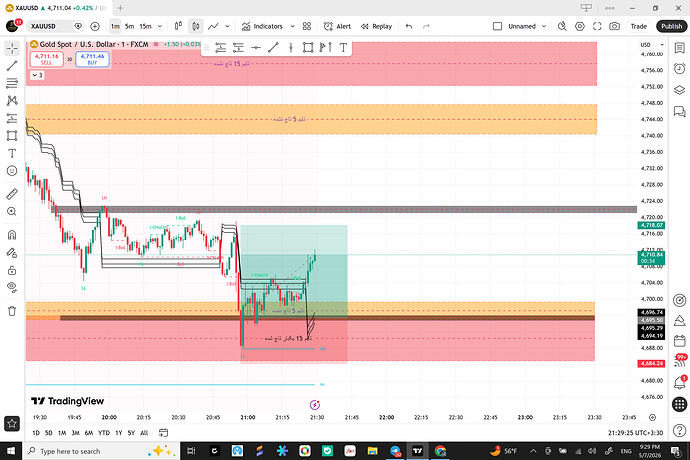Toggle magnet mode in left toolbar
690x460 pixels.
[12, 235]
